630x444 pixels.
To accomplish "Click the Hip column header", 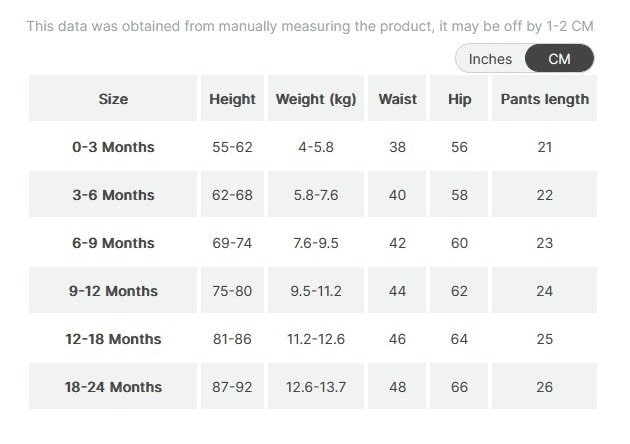I will click(x=459, y=99).
